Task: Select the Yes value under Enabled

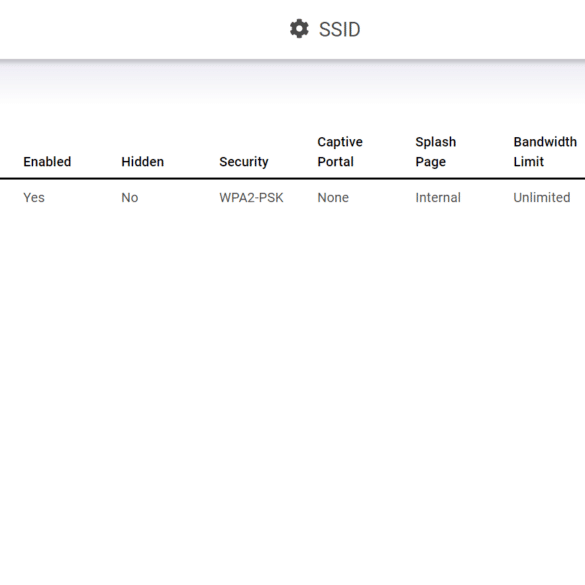Action: pos(34,197)
